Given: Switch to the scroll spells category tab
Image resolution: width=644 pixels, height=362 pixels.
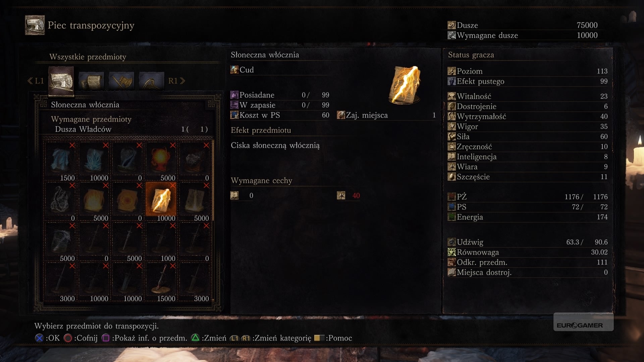Looking at the screenshot, I should [x=91, y=81].
